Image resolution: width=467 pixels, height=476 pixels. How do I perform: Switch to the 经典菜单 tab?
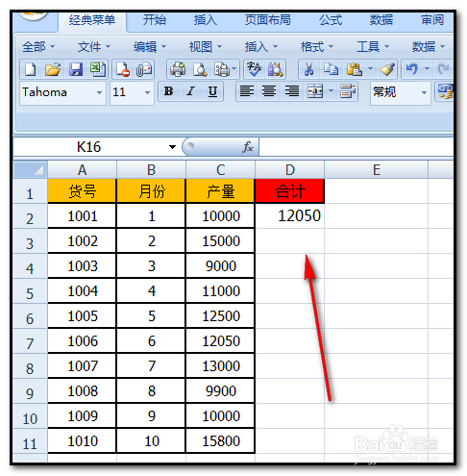point(92,20)
